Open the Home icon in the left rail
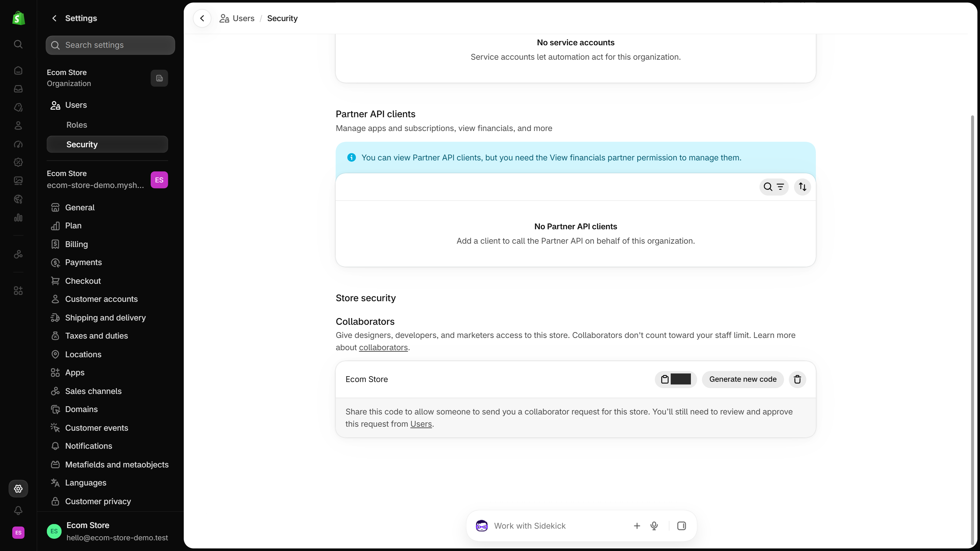 click(18, 70)
